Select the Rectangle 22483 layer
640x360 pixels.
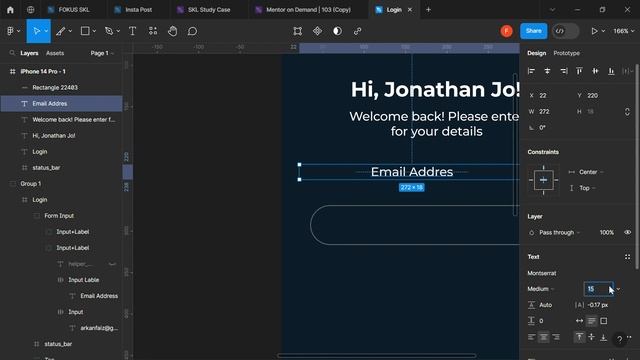[61, 87]
